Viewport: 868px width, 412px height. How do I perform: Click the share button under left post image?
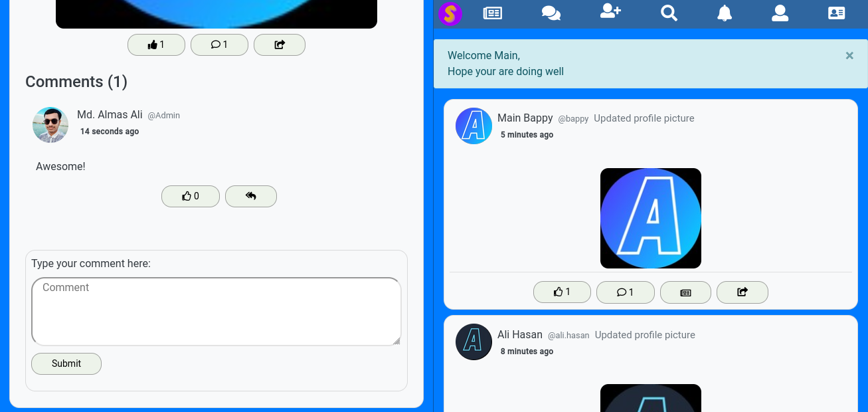(280, 45)
